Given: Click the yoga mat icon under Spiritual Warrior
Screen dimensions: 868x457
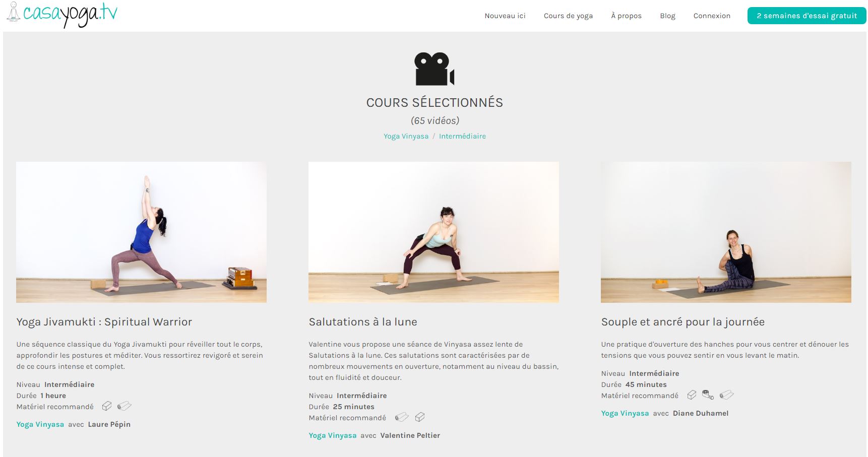Looking at the screenshot, I should [x=124, y=406].
